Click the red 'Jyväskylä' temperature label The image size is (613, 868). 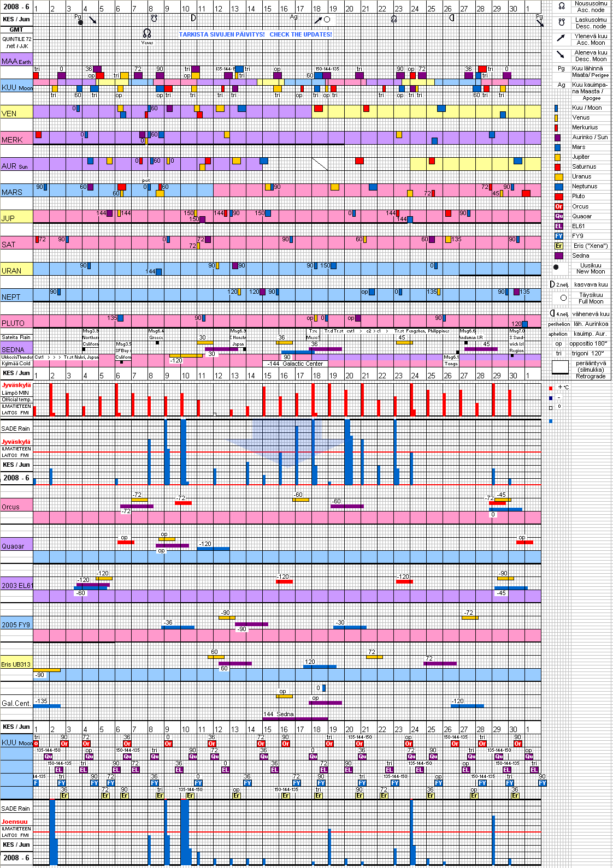[16, 385]
